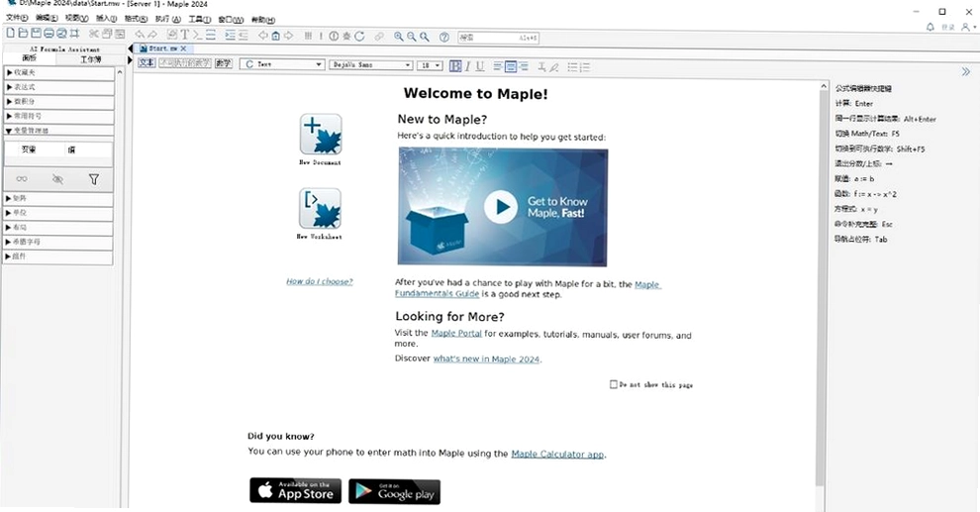Restart the Maple server with the circular arrow icon
The height and width of the screenshot is (512, 980).
(x=360, y=37)
